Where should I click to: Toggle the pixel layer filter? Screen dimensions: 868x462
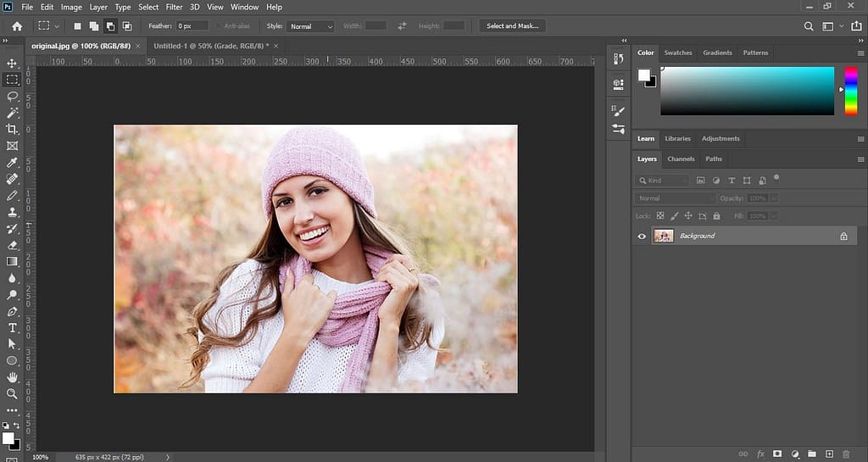point(700,181)
